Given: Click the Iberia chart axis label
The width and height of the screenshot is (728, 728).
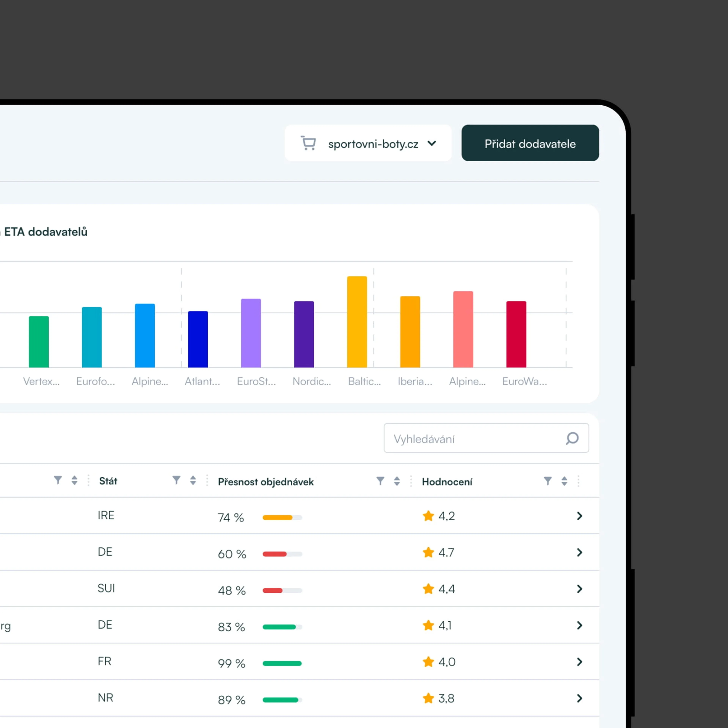Looking at the screenshot, I should pos(415,381).
